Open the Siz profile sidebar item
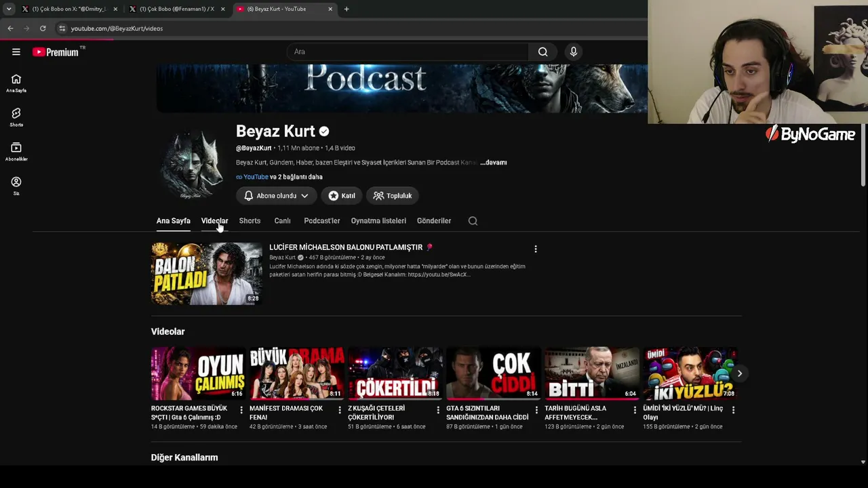This screenshot has height=488, width=868. tap(16, 186)
